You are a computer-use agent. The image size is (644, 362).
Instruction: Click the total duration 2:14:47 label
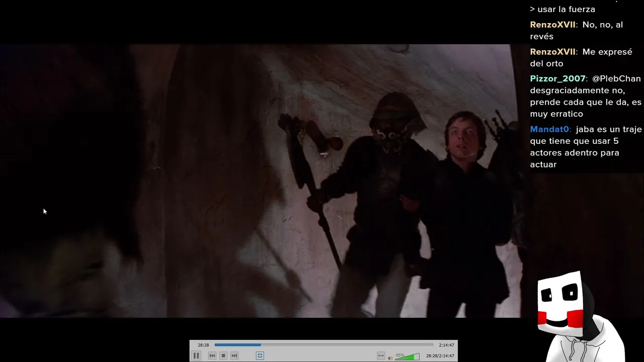(446, 345)
